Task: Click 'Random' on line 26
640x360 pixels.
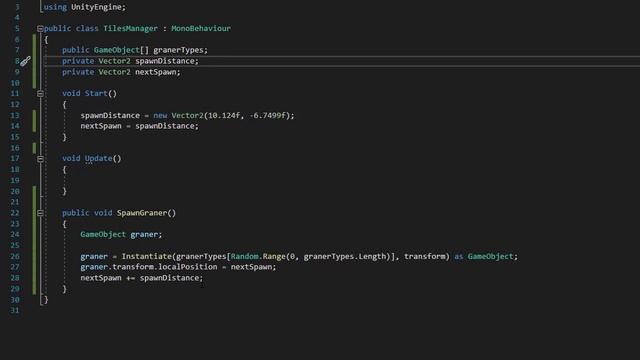Action: tap(244, 256)
